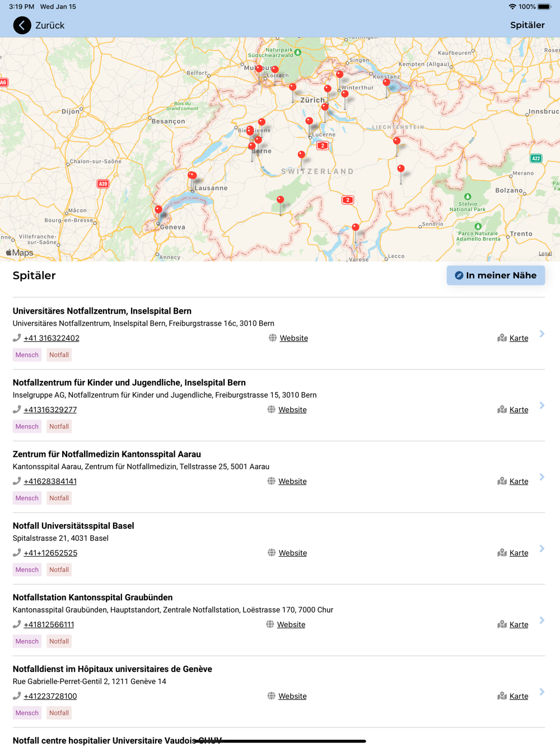The width and height of the screenshot is (560, 747).
Task: Tap phone icon next to +41+12652525
Action: tap(17, 553)
